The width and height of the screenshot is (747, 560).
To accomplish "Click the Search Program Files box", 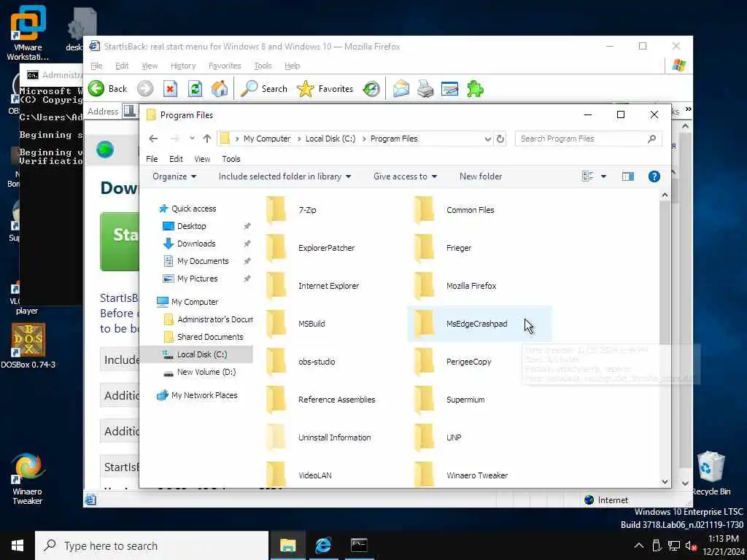I will pyautogui.click(x=588, y=139).
